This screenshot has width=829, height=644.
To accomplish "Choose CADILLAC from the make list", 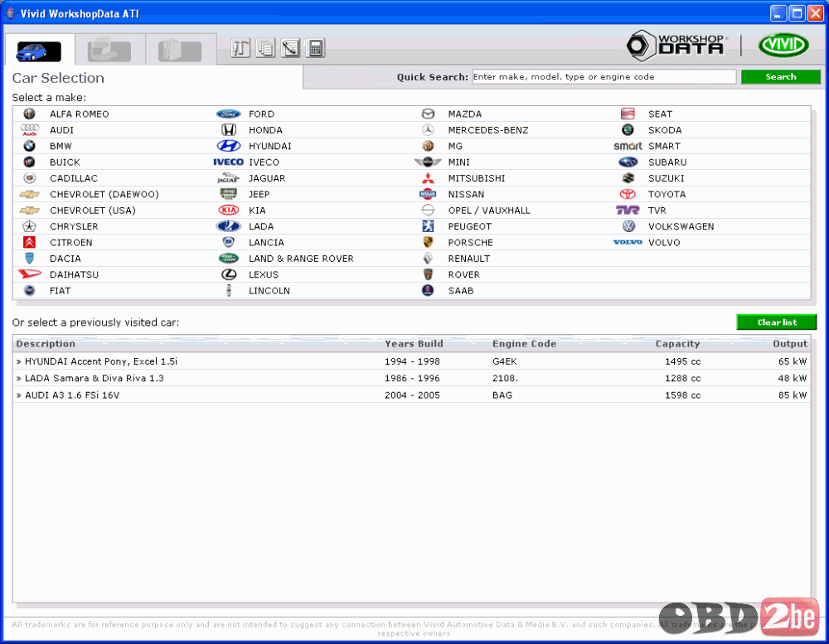I will [x=74, y=178].
